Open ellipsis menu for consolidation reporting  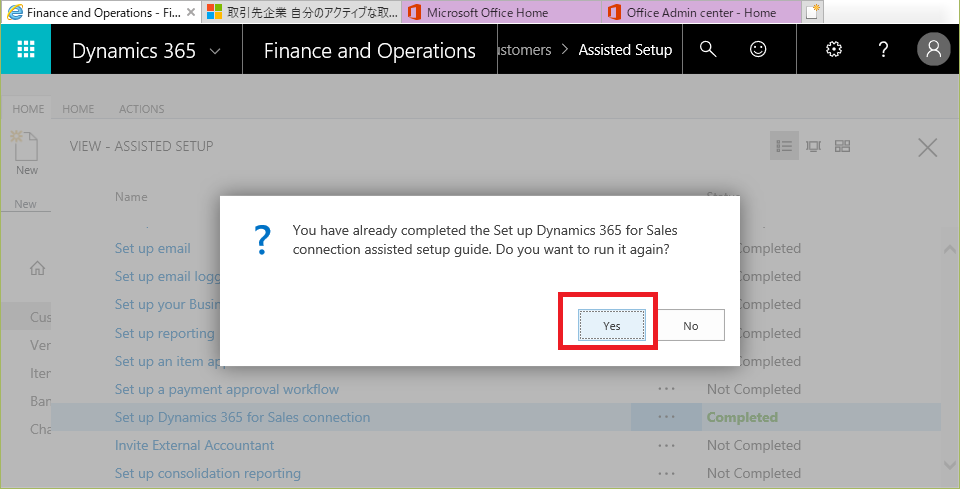666,474
